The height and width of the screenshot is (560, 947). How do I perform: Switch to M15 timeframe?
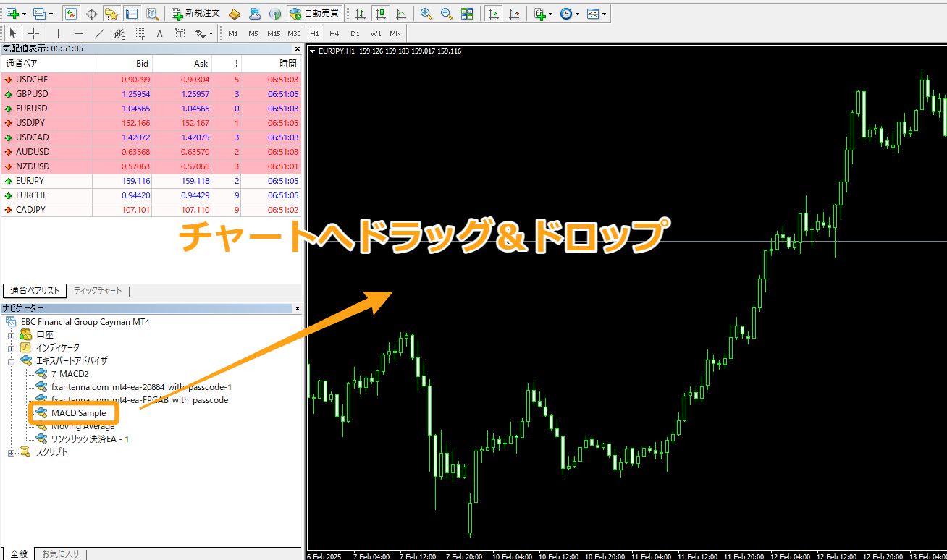(273, 33)
